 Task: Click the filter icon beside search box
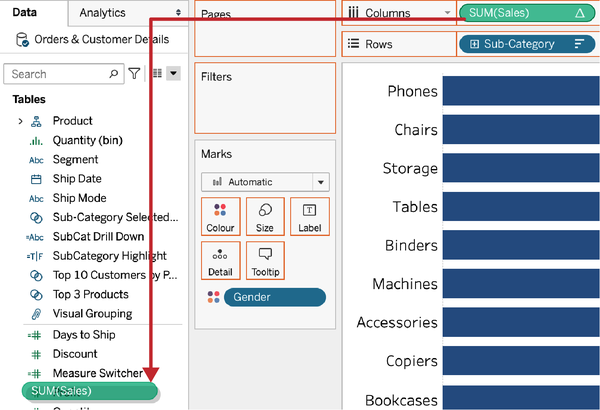(x=135, y=74)
